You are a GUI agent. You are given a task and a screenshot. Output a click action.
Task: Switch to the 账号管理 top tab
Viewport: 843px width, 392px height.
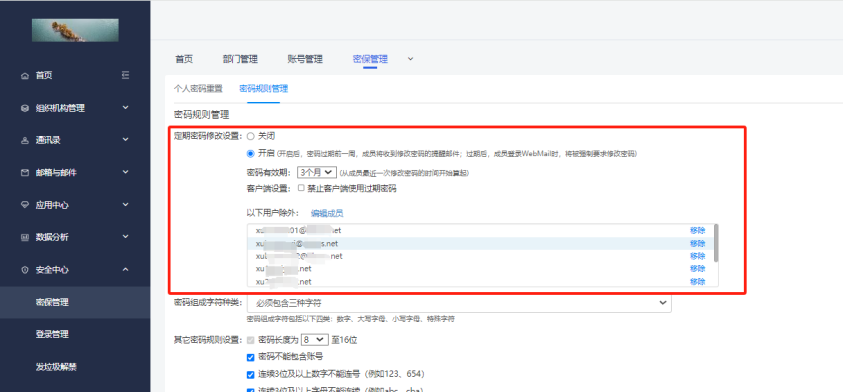point(305,59)
